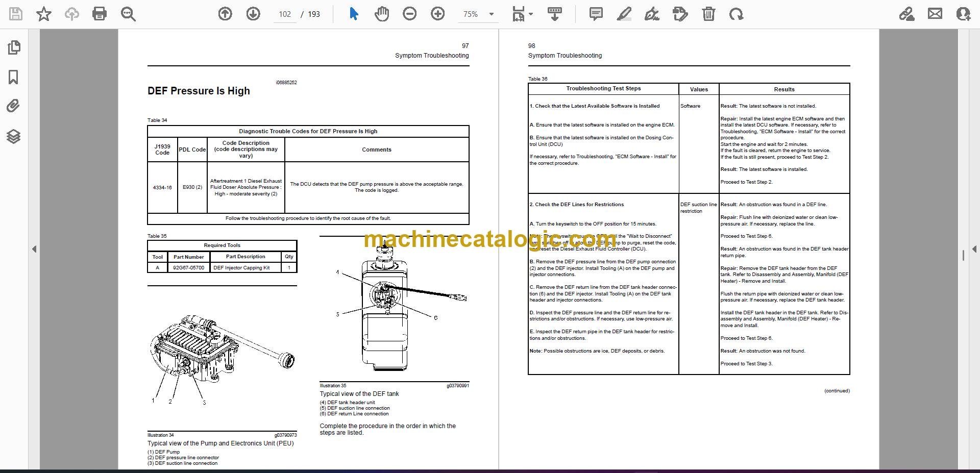
Task: Click Troubleshooting Test Steps column header
Action: click(603, 89)
